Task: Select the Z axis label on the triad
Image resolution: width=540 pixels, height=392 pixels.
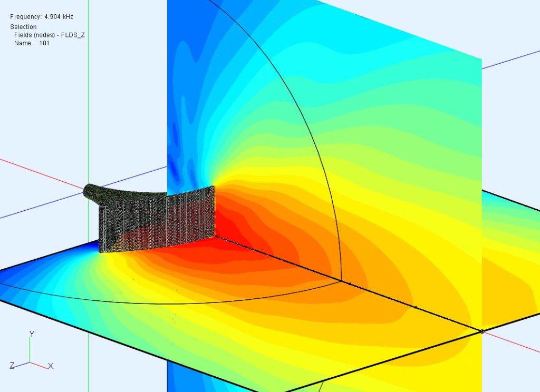Action: 12,365
